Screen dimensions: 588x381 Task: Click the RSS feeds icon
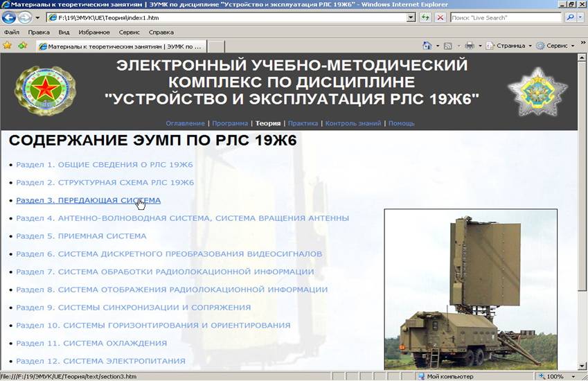(x=448, y=46)
